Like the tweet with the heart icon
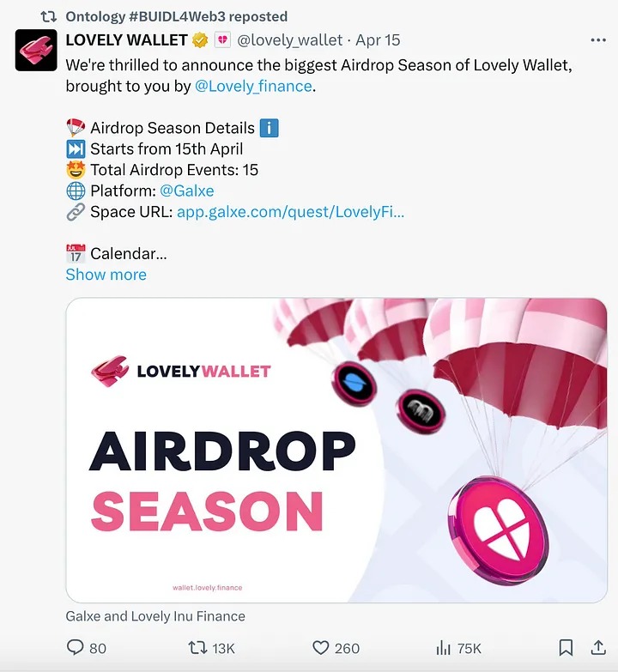This screenshot has height=672, width=618. pos(320,648)
